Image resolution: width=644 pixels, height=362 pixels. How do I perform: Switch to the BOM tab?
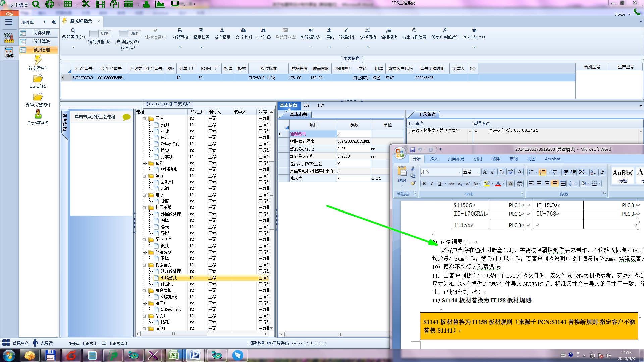[x=306, y=105]
